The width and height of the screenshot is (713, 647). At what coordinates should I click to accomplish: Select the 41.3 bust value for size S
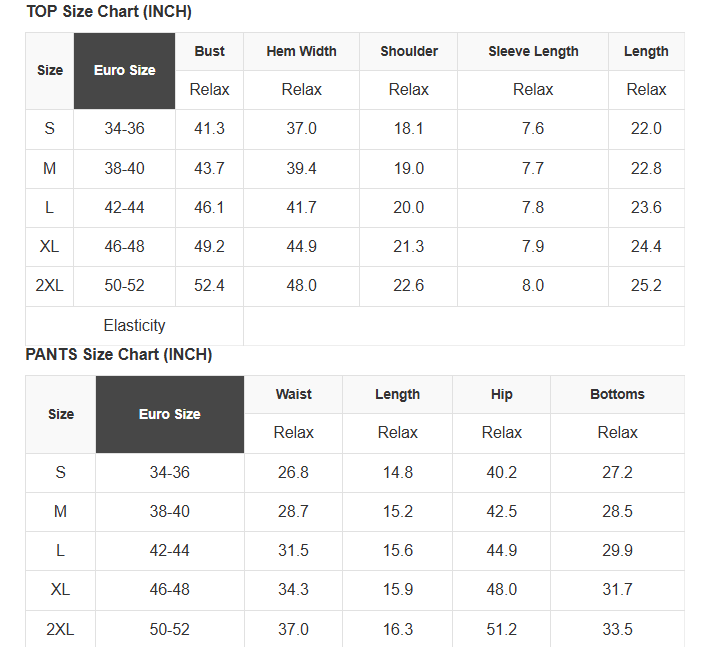[x=209, y=129]
